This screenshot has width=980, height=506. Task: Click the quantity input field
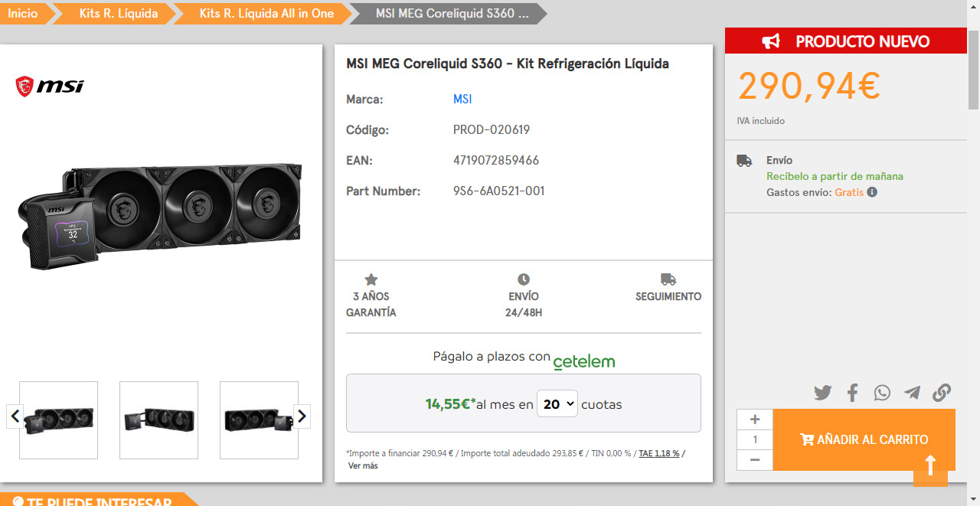pyautogui.click(x=755, y=439)
